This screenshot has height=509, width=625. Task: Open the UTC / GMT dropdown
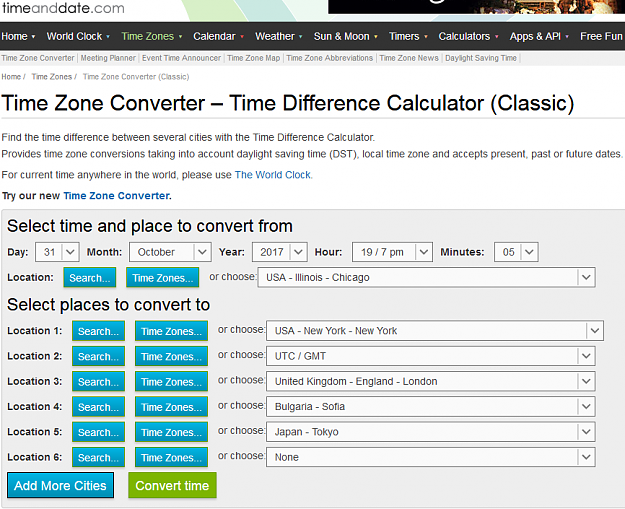(x=431, y=356)
